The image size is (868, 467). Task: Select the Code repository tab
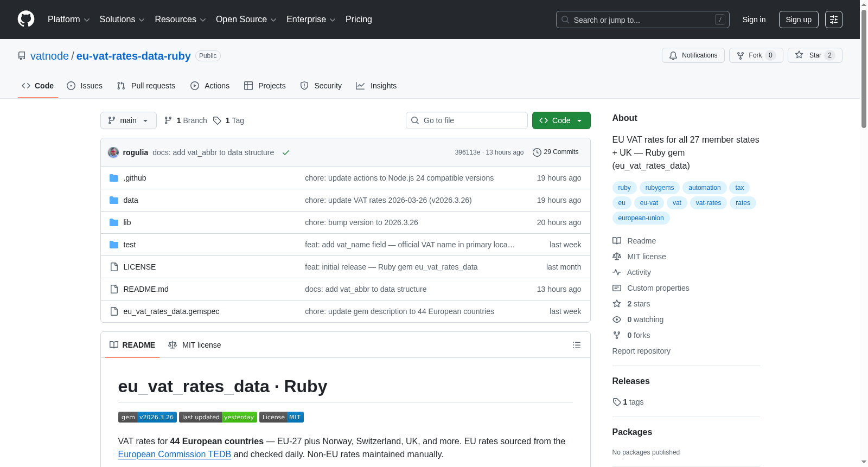pyautogui.click(x=38, y=86)
